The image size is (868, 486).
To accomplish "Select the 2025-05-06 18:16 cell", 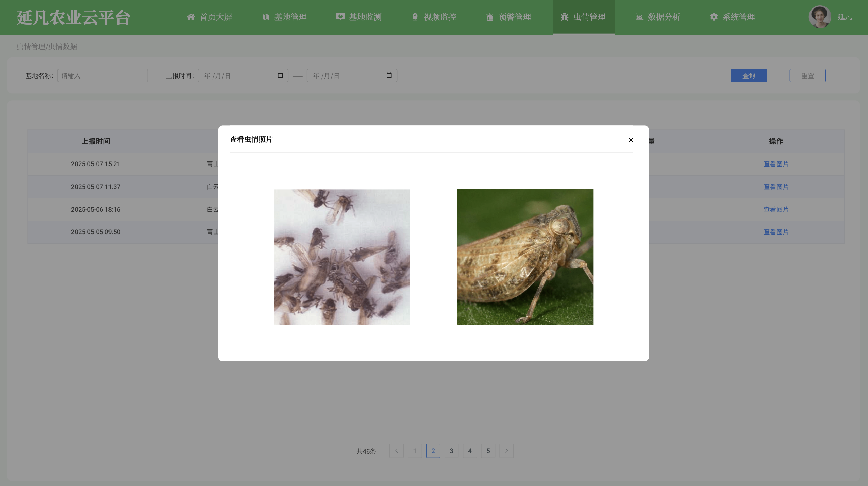I will click(x=96, y=210).
